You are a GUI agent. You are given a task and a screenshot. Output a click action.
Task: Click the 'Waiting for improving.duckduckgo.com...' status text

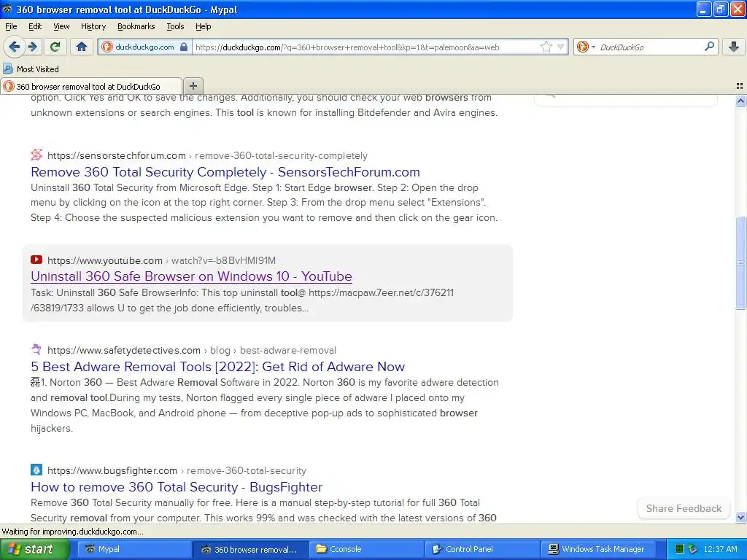(x=72, y=532)
